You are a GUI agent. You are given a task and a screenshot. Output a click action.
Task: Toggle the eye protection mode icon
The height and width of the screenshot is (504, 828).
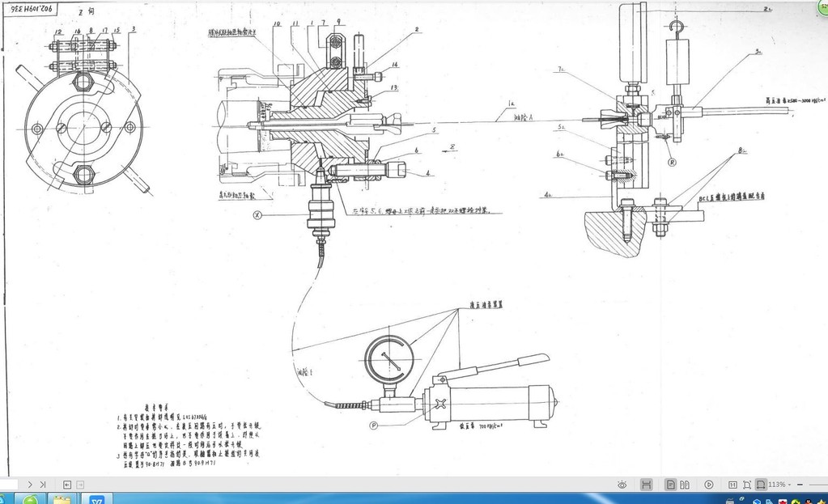coord(622,485)
